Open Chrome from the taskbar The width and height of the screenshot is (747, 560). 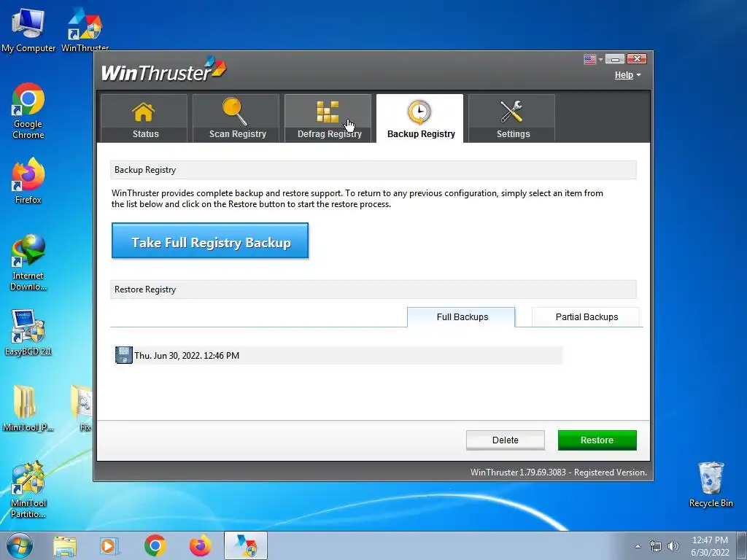(155, 546)
